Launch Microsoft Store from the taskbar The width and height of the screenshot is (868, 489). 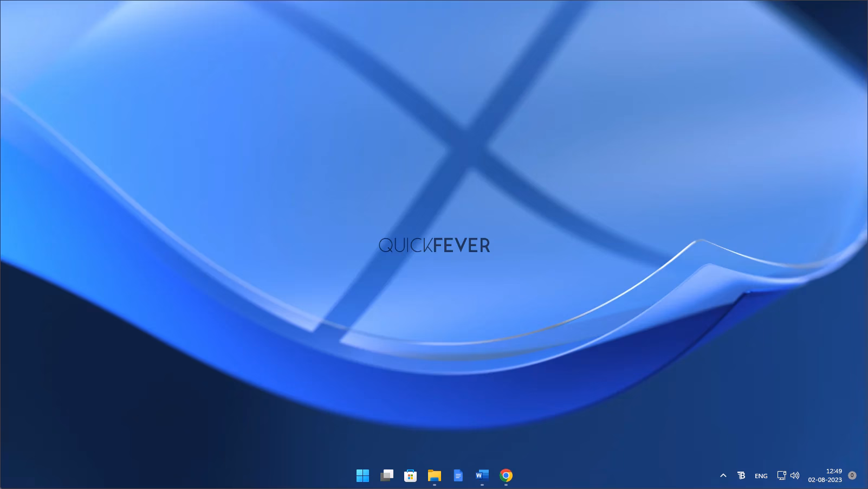click(x=410, y=475)
